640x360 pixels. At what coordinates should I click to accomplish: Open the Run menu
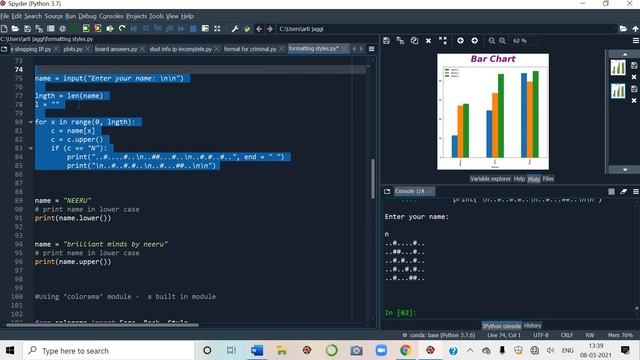pyautogui.click(x=70, y=16)
